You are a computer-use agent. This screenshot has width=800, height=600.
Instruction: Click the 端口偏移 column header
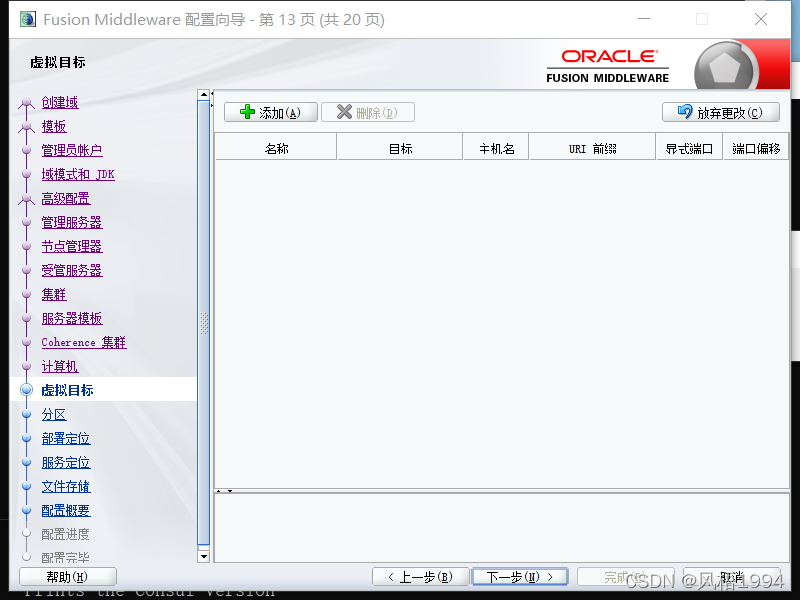click(756, 148)
